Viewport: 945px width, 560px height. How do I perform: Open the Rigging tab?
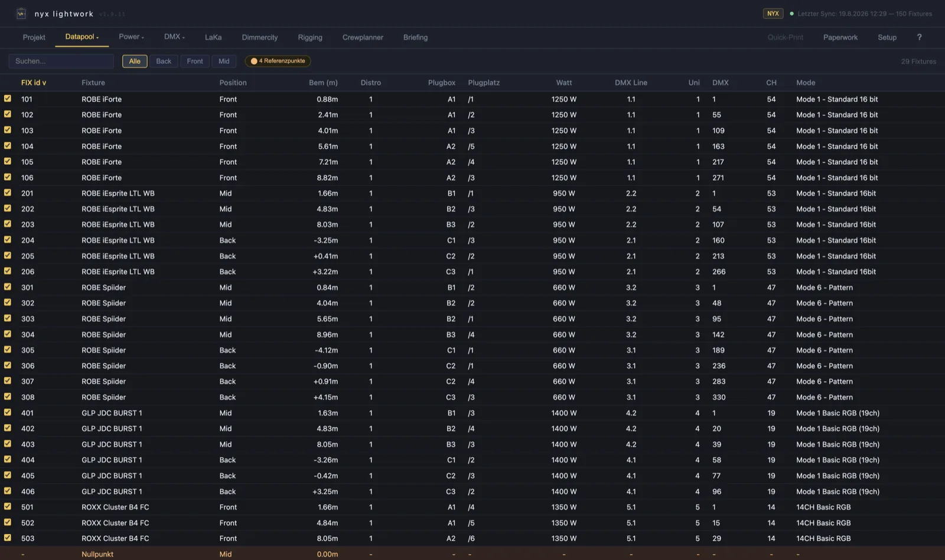click(310, 37)
